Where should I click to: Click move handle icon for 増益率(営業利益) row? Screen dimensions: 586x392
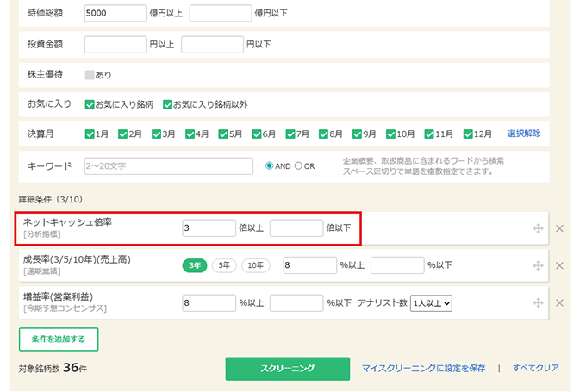(x=538, y=302)
